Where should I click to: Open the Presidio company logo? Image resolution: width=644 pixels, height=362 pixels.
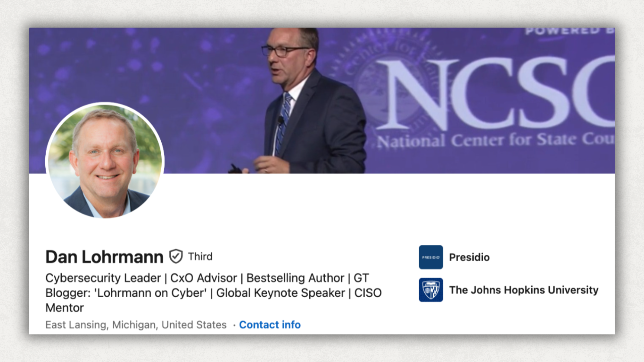click(x=431, y=257)
